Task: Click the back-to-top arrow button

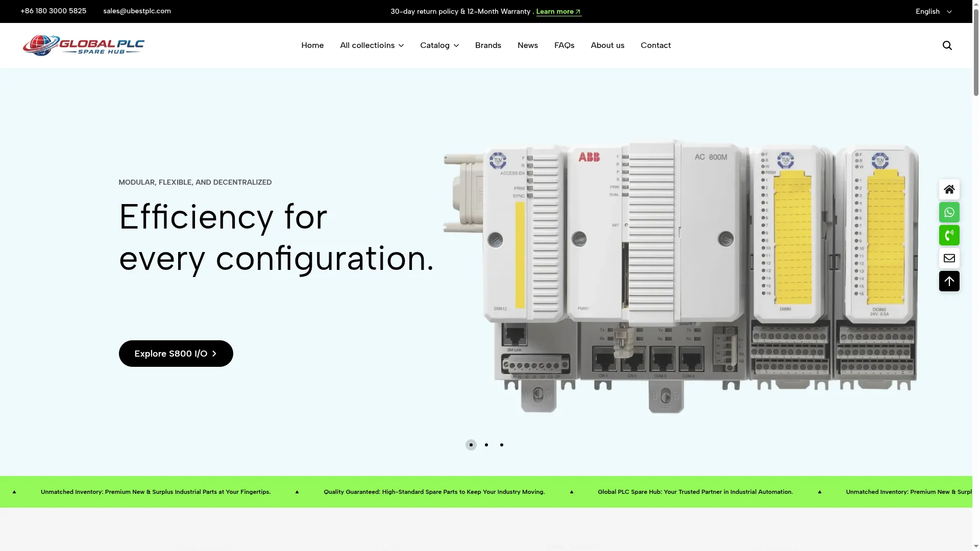Action: pos(949,281)
